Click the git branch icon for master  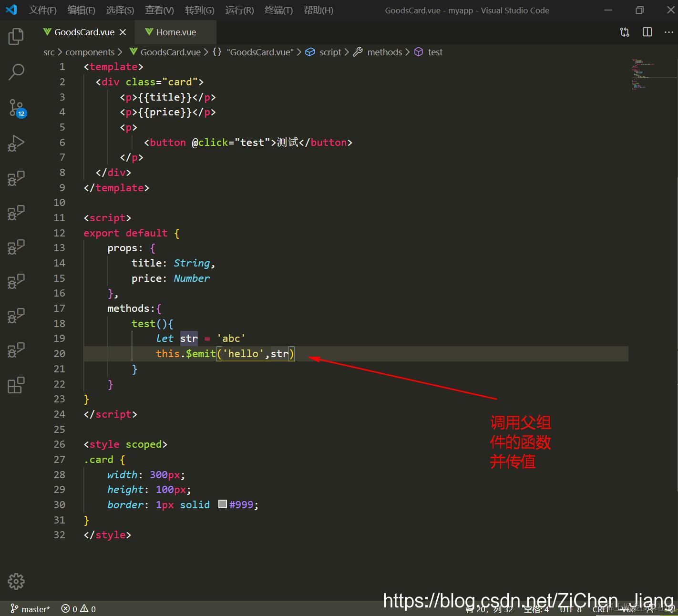coord(14,609)
